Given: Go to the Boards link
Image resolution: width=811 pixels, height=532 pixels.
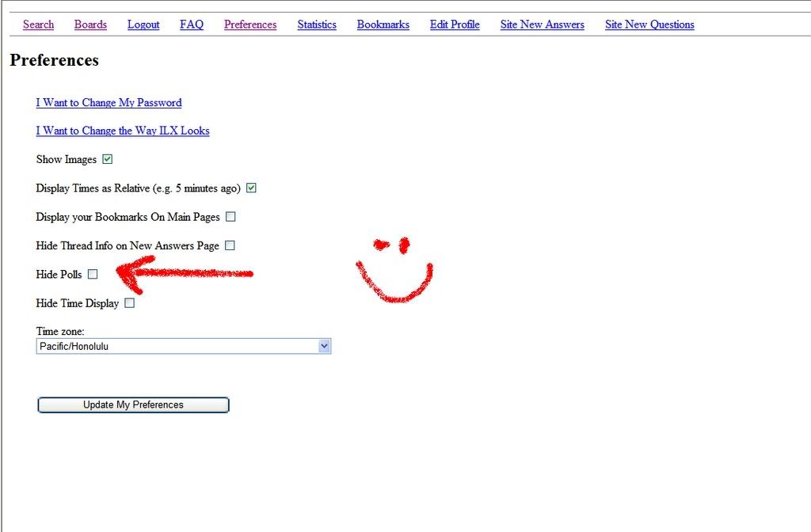Looking at the screenshot, I should [x=90, y=25].
